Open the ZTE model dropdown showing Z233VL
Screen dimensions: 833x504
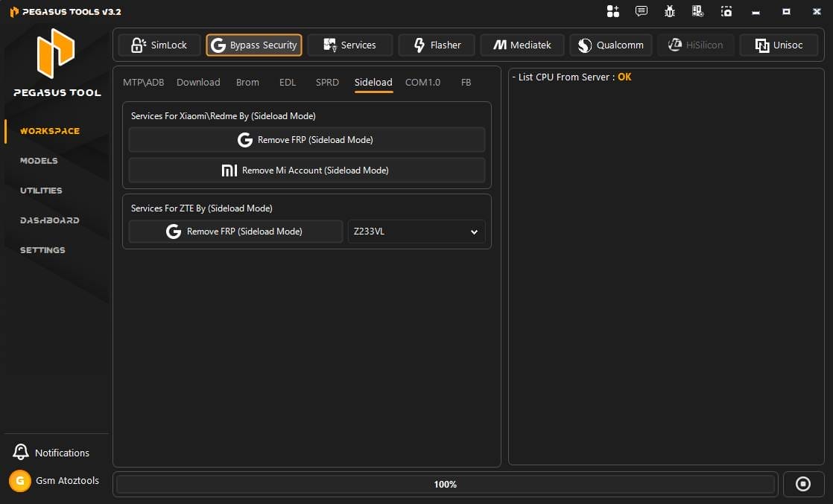[416, 232]
